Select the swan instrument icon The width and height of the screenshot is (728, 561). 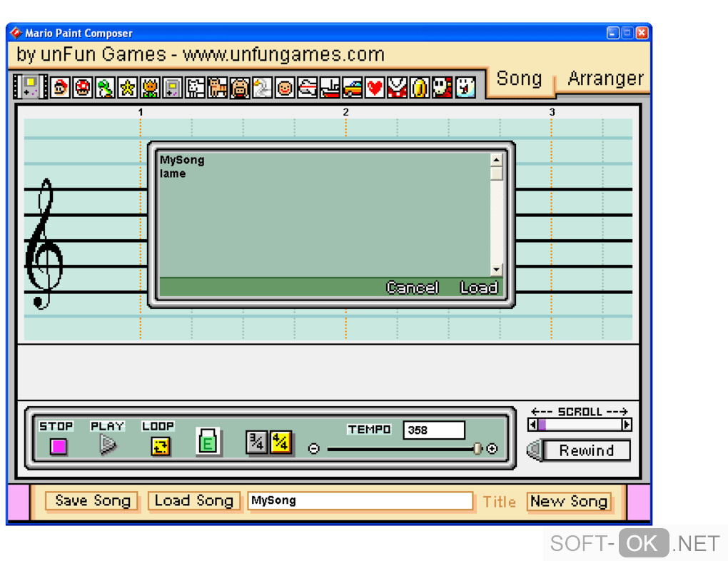click(x=262, y=87)
